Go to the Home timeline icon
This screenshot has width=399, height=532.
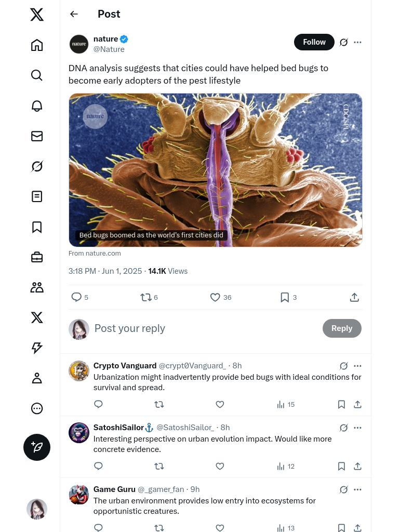(x=37, y=45)
